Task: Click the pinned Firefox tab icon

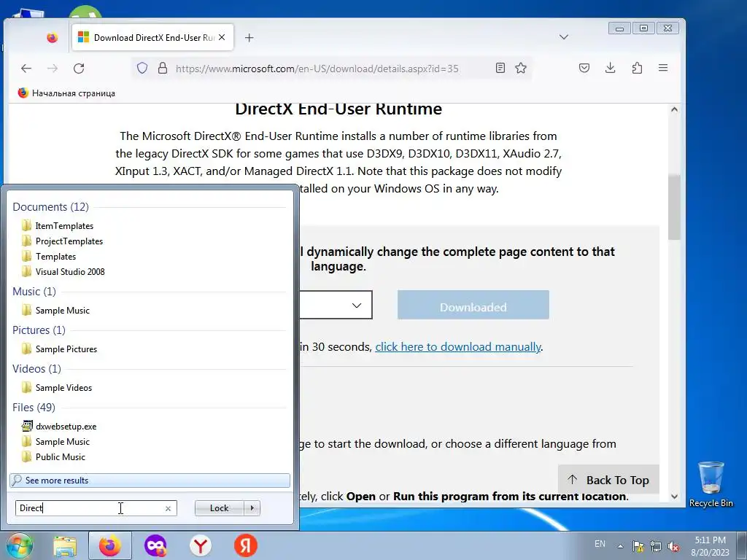Action: click(x=53, y=38)
